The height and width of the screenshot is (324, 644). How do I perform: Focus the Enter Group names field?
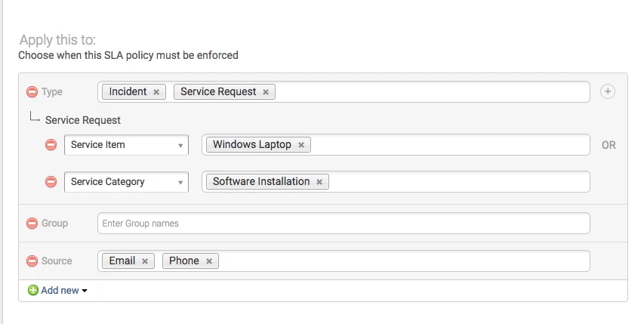[x=344, y=224]
